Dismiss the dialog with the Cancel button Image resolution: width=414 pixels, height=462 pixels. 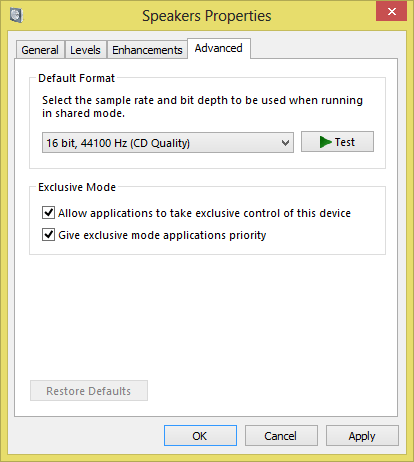(281, 435)
